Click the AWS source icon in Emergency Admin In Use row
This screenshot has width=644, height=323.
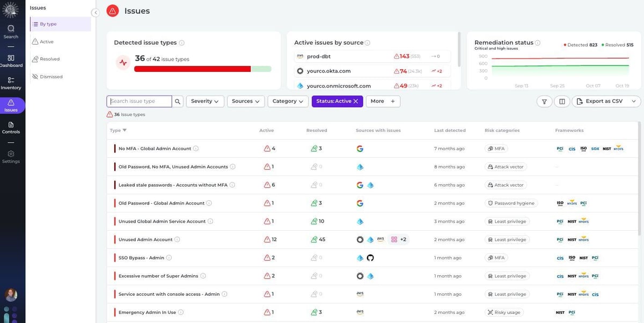pos(360,312)
